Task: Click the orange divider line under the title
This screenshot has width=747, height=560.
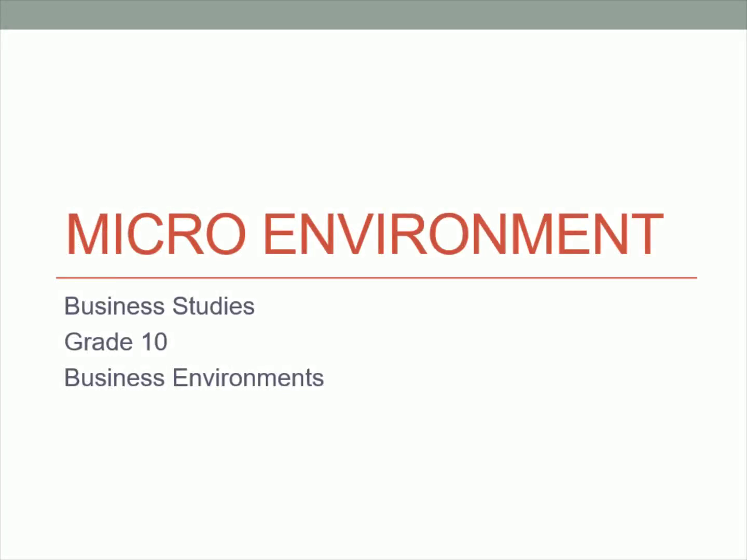Action: 376,278
